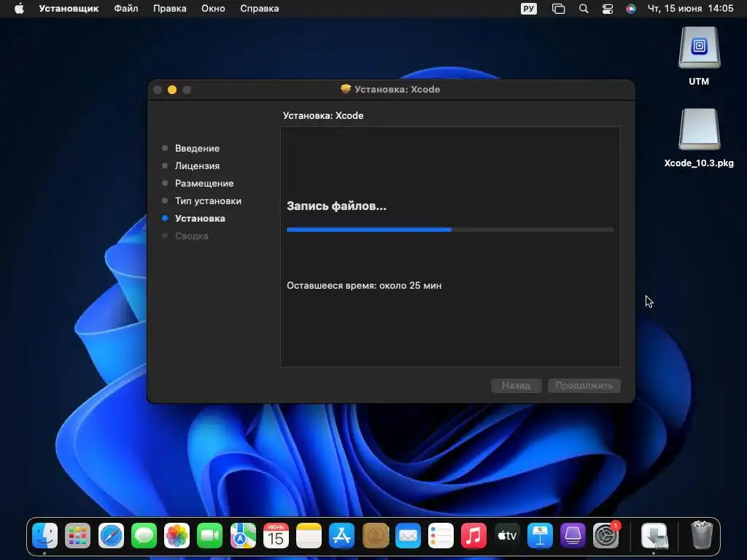This screenshot has height=560, width=747.
Task: Open Launchpad in the Dock
Action: [x=77, y=535]
